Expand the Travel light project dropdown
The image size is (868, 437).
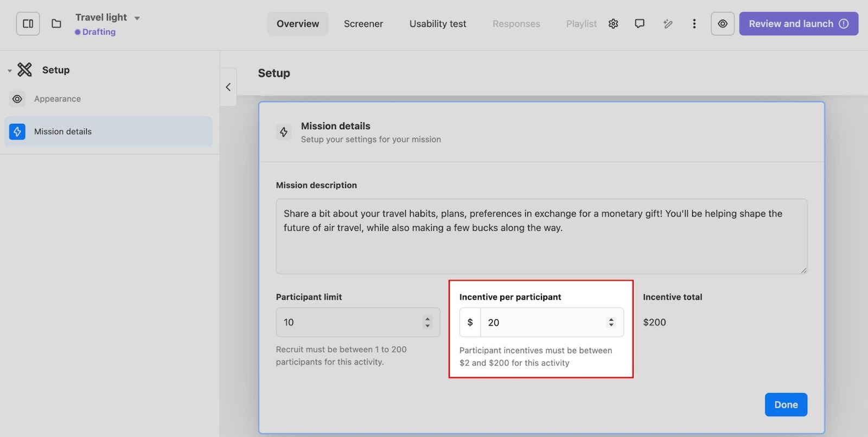(x=137, y=18)
